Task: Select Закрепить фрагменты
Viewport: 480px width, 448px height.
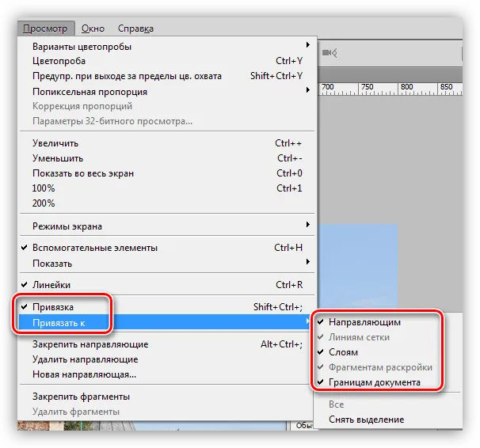Action: (x=167, y=397)
